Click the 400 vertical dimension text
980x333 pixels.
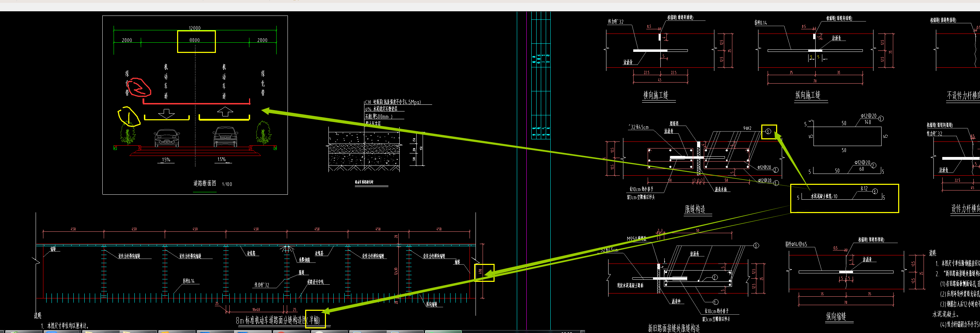coord(480,272)
